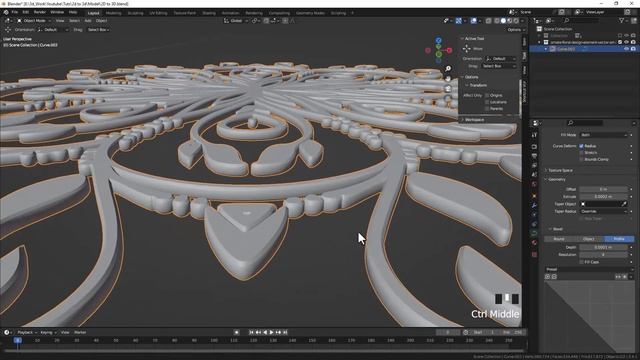Open the header Select Box drag dropdown
Image resolution: width=640 pixels, height=360 pixels.
click(x=98, y=30)
